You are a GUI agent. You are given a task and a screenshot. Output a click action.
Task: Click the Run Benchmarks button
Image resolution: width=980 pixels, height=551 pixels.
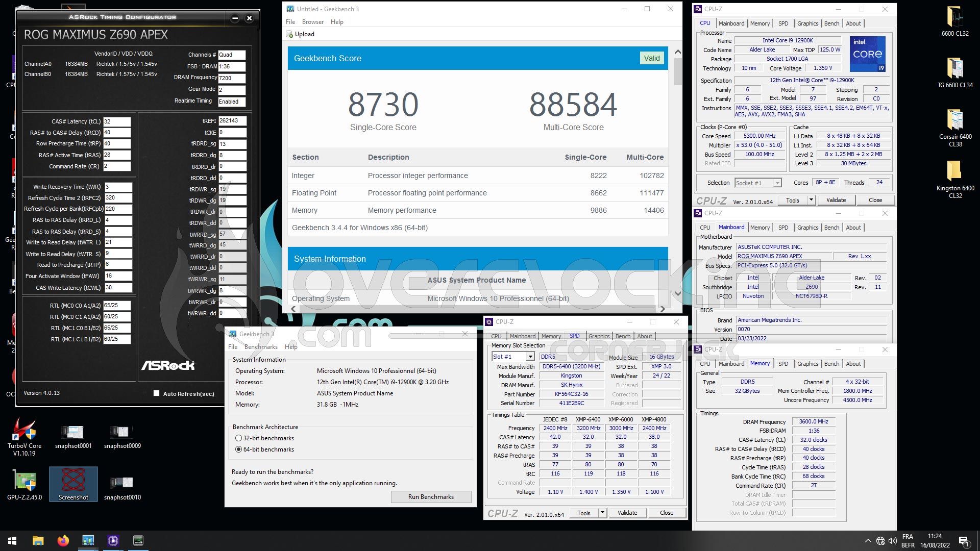click(431, 497)
